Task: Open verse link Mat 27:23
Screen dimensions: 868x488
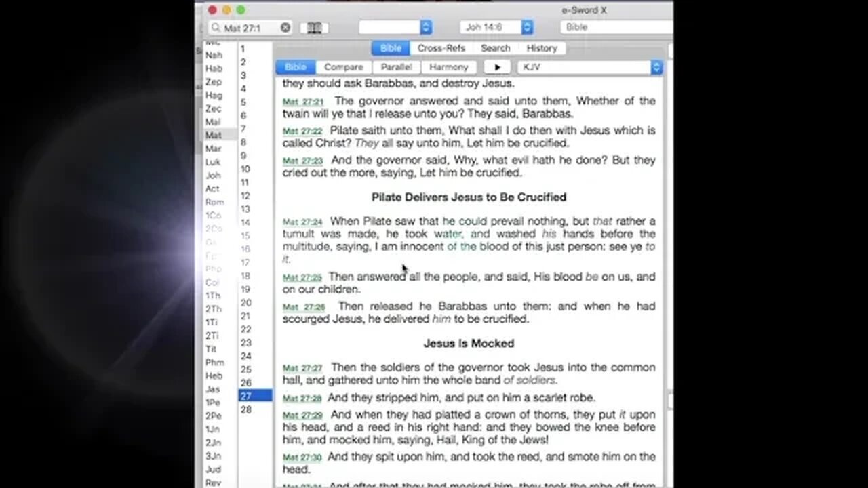Action: click(x=303, y=161)
